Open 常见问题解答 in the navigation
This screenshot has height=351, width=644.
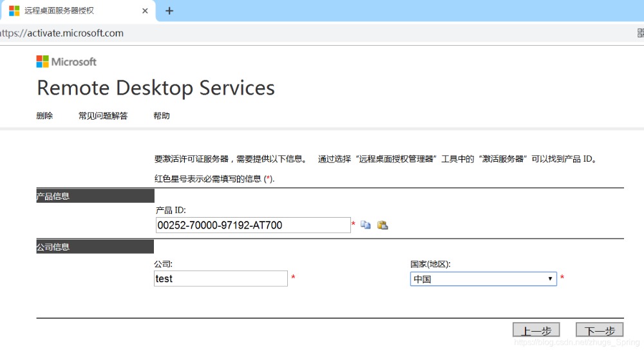[103, 116]
